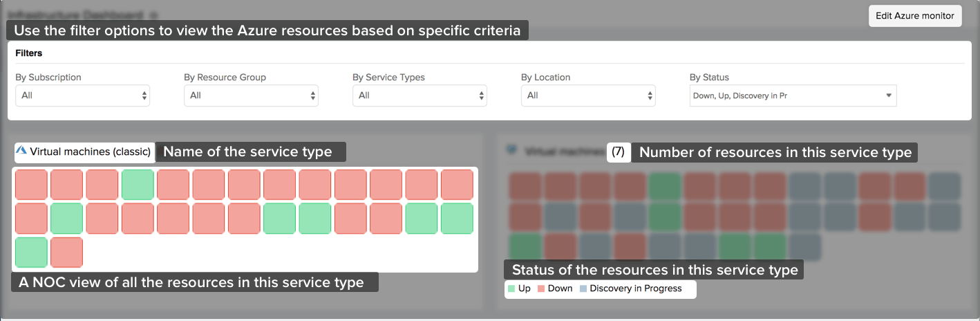The height and width of the screenshot is (321, 980).
Task: Toggle the checkbox next to Virtual machines in right panel
Action: tap(511, 149)
